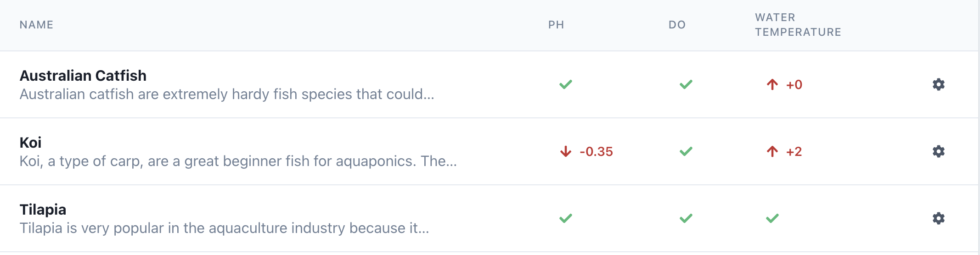Click Australian Catfish DO green checkmark
The image size is (980, 255).
click(686, 84)
